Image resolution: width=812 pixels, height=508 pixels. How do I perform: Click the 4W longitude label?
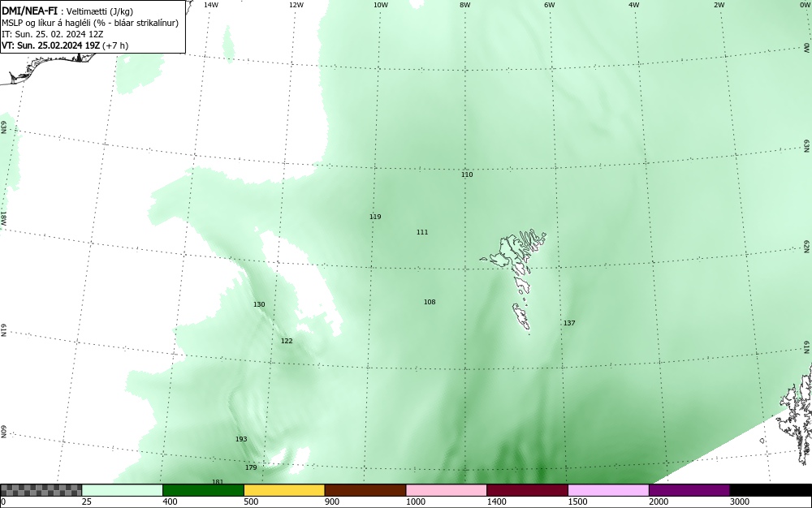[x=634, y=5]
